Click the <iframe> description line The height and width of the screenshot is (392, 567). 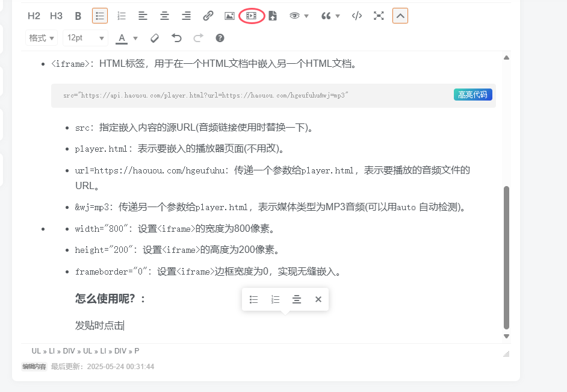click(x=204, y=64)
